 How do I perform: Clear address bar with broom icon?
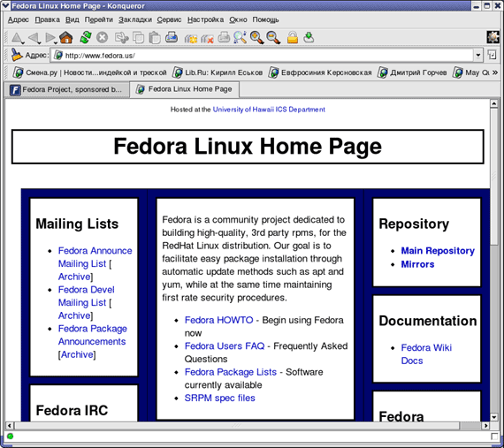pyautogui.click(x=17, y=55)
